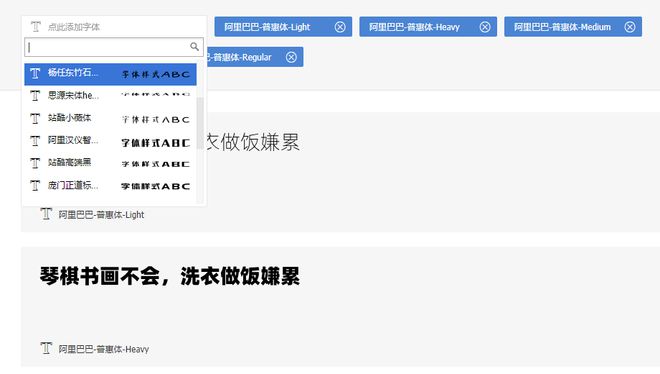660x374 pixels.
Task: Click the magnifier search icon in font dropdown
Action: 194,47
